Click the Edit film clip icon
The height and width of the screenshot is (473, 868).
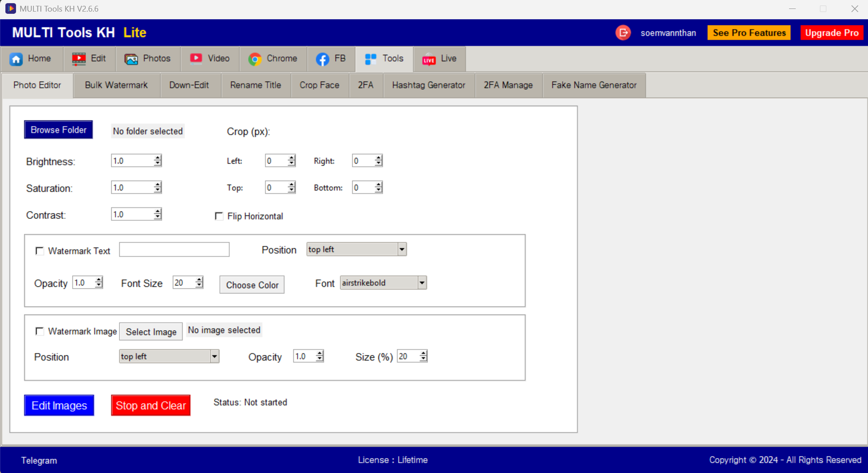coord(79,59)
